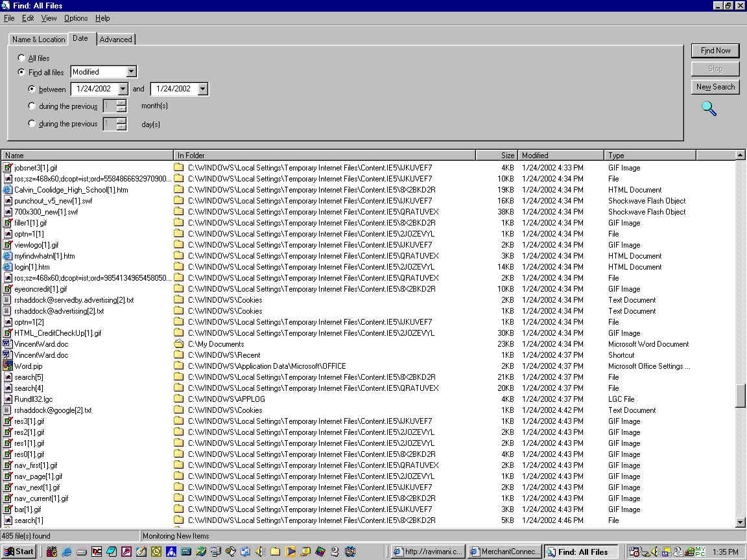Click the text file icon for rshaddock@servedby.advertising[2].txt
Screen dimensions: 747x560
8,300
